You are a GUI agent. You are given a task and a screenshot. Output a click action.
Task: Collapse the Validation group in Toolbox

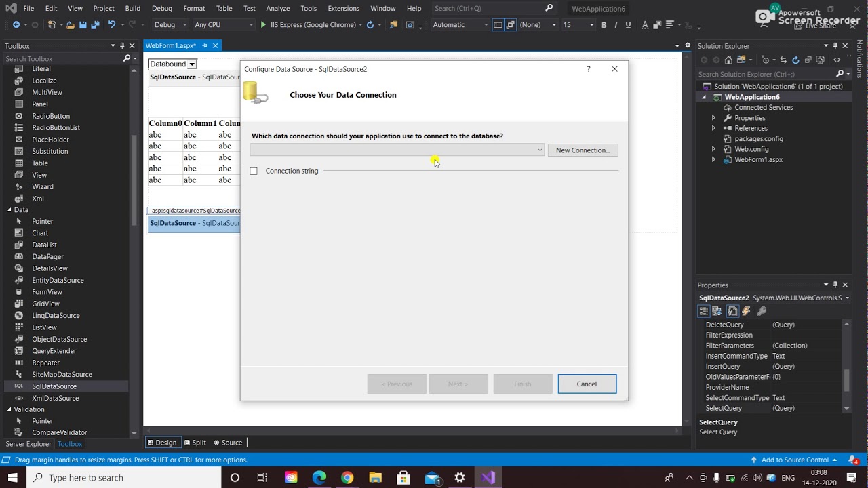tap(9, 409)
